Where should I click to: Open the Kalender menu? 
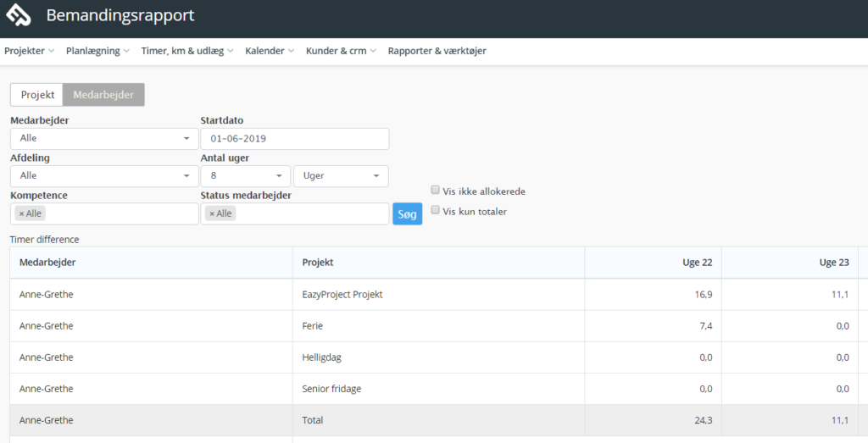(270, 51)
